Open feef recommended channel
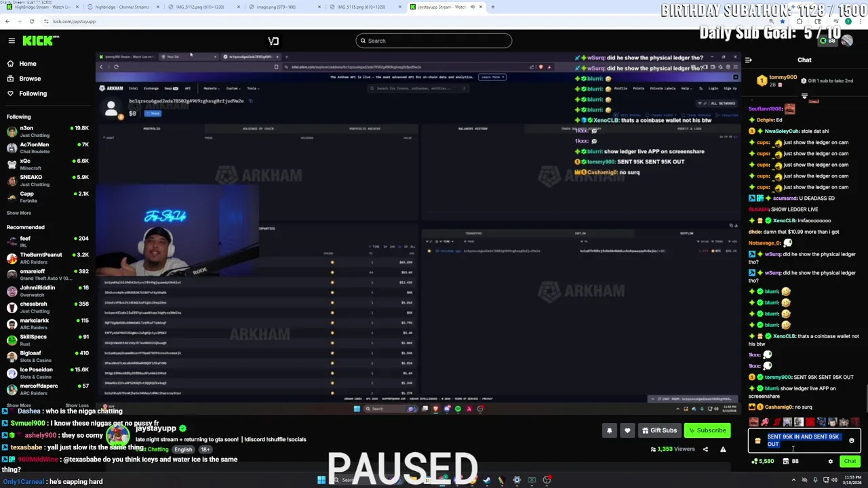This screenshot has height=488, width=868. (x=47, y=241)
